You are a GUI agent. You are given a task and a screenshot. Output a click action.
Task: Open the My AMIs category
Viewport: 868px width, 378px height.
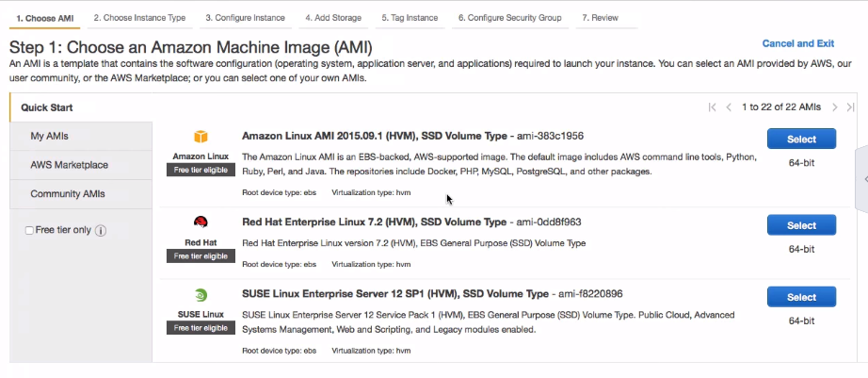(x=81, y=137)
